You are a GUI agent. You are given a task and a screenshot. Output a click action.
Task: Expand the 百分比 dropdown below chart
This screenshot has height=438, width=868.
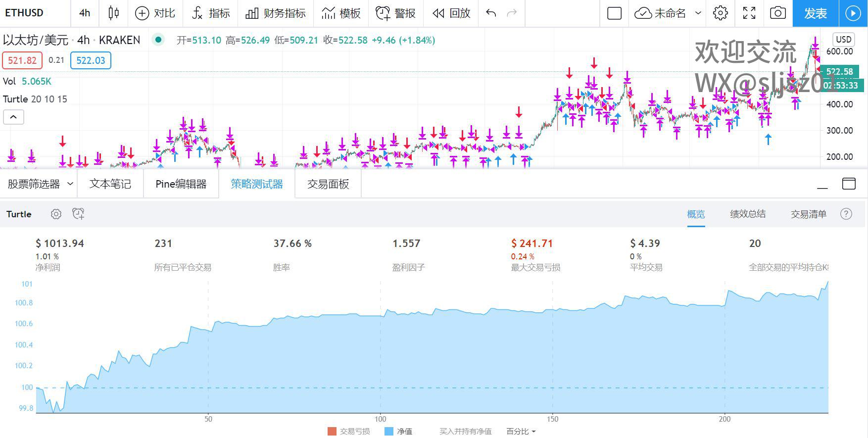tap(521, 431)
